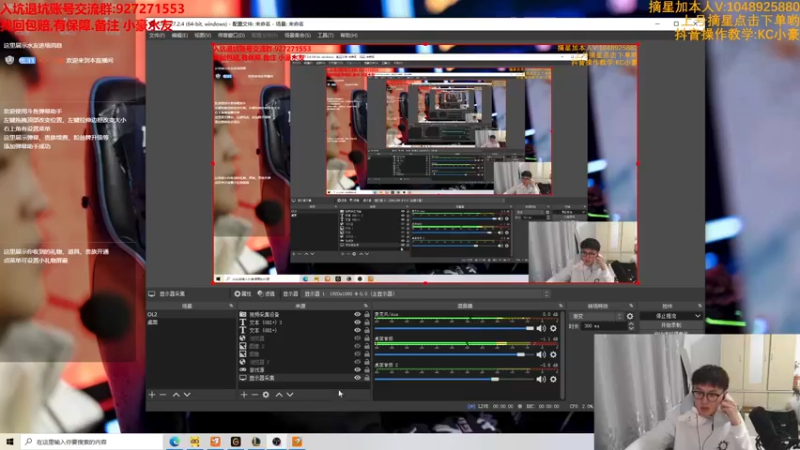Move source down in sources toolbar
This screenshot has height=450, width=800.
click(290, 394)
